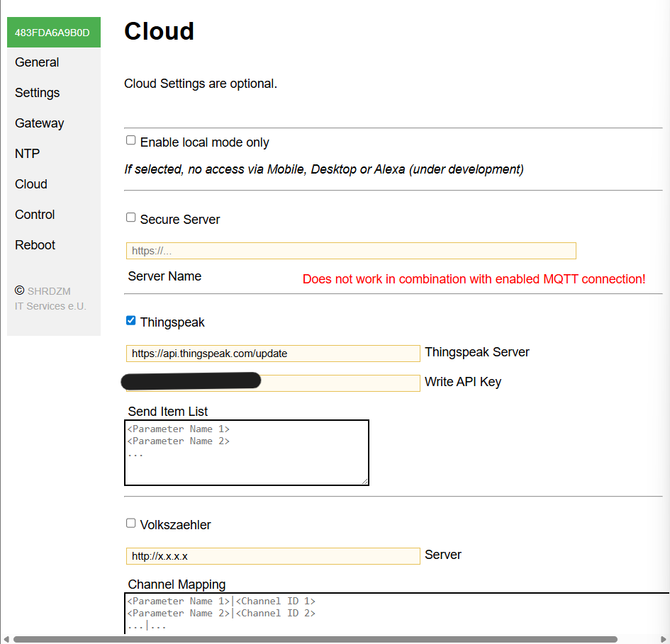
Task: Enable local mode only checkbox
Action: coord(131,140)
